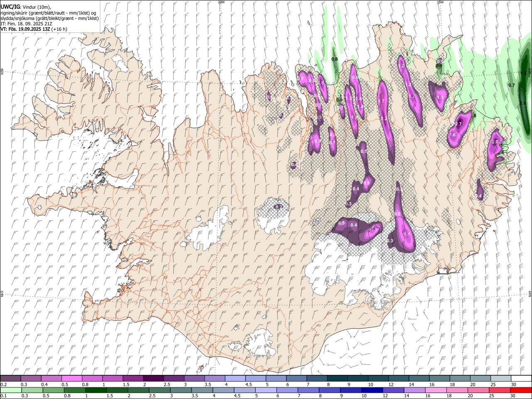Click the light grey snow swatch starting at 25

(x=500, y=379)
